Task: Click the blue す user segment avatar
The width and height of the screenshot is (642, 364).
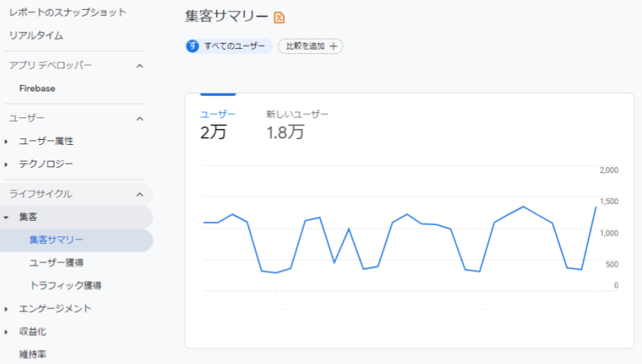Action: 193,46
